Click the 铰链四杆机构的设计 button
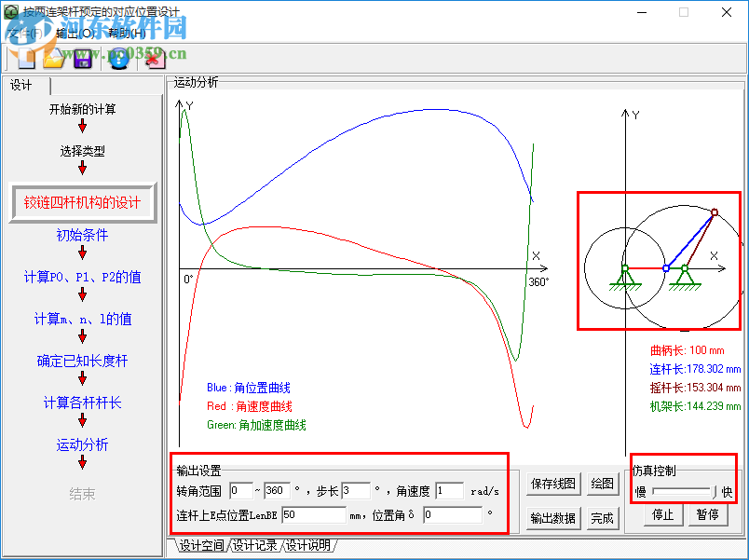749x560 pixels. pos(83,202)
